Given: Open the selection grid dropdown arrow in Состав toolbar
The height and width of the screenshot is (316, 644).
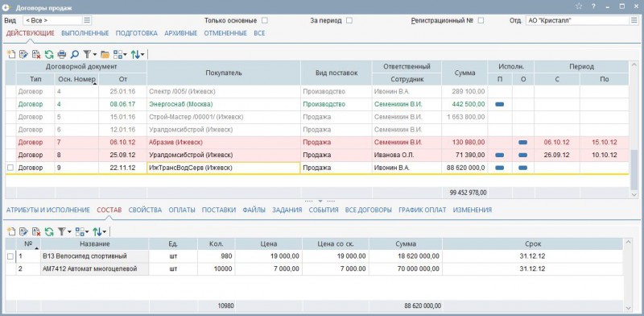Looking at the screenshot, I should coord(87,232).
